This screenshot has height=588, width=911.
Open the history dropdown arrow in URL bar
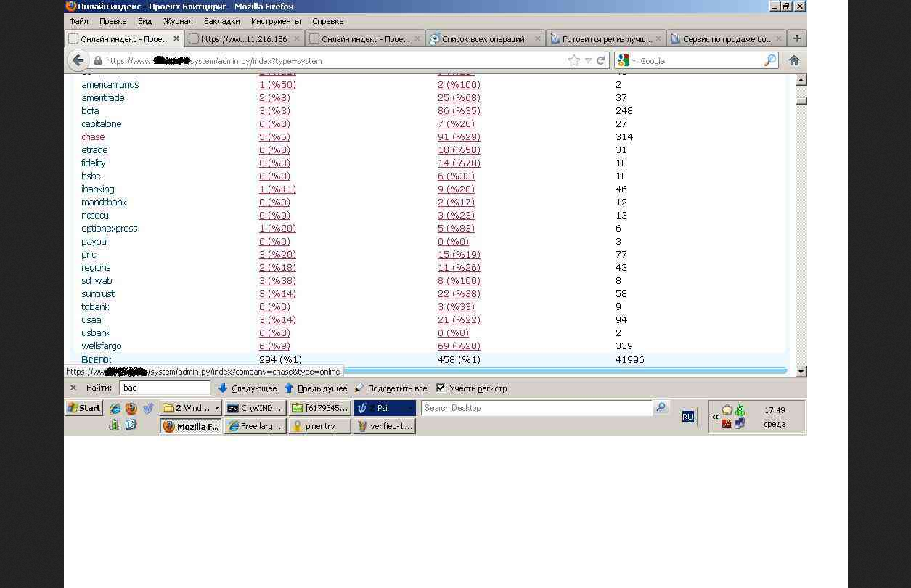[589, 61]
